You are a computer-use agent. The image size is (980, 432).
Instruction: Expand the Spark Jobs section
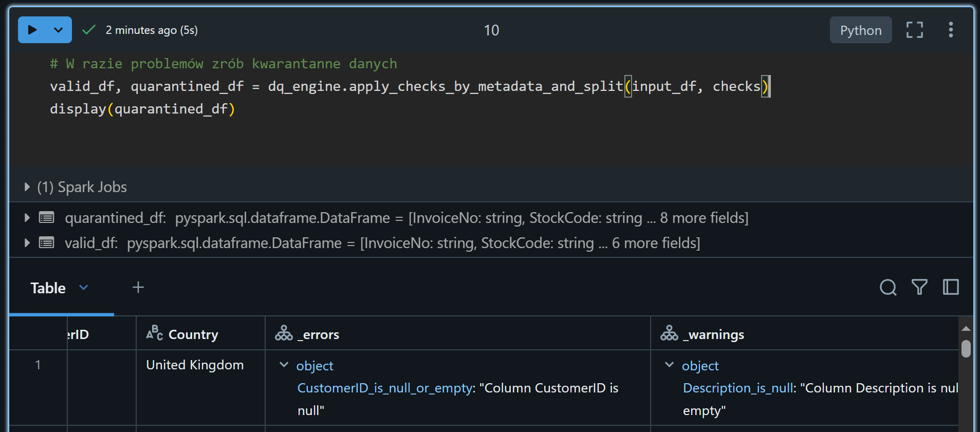pyautogui.click(x=27, y=187)
